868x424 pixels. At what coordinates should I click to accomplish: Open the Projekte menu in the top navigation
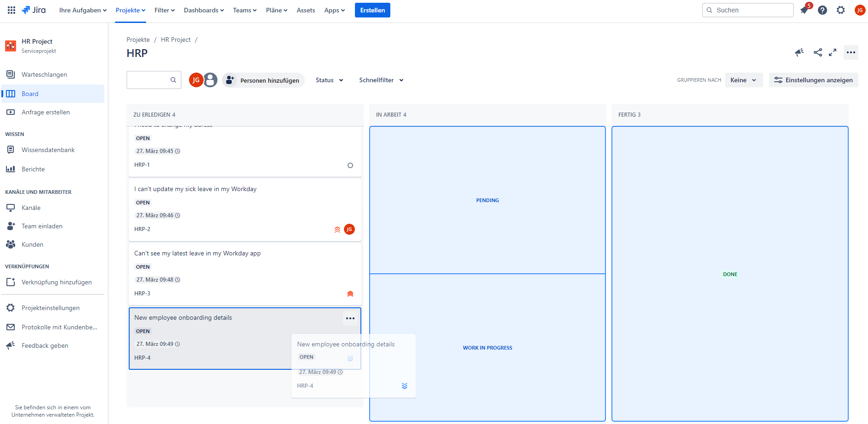(x=130, y=10)
